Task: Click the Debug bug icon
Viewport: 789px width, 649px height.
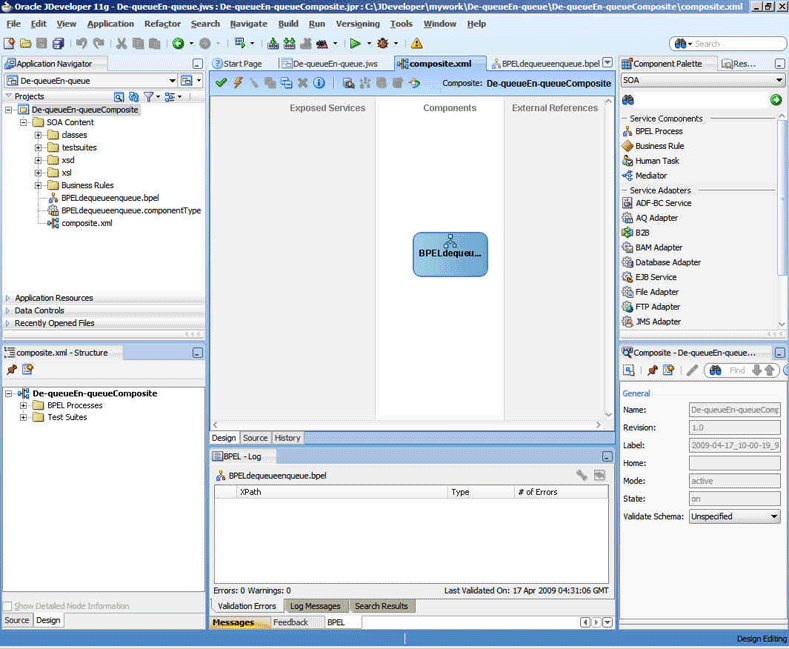Action: pos(383,44)
